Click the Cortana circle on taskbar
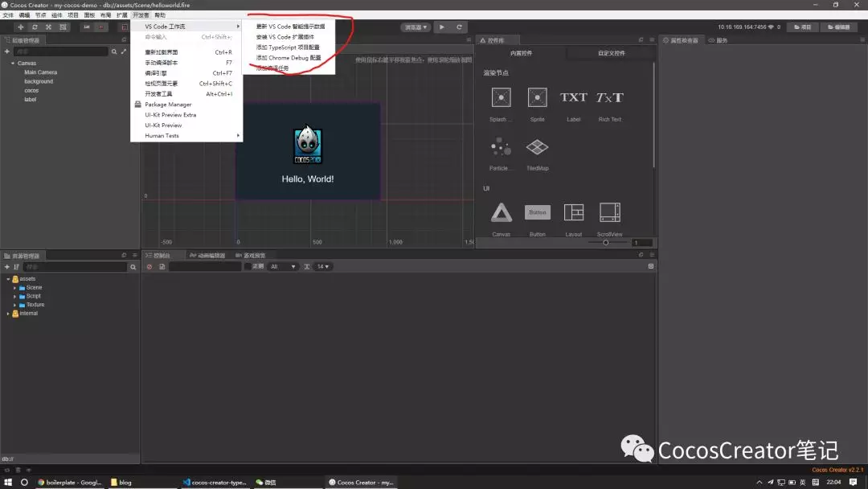 (x=24, y=483)
